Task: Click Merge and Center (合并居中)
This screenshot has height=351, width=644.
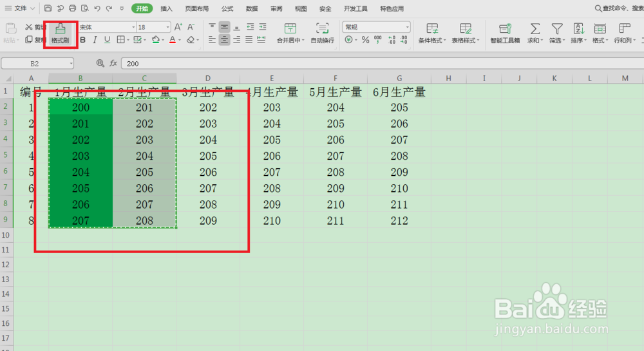Action: point(290,33)
